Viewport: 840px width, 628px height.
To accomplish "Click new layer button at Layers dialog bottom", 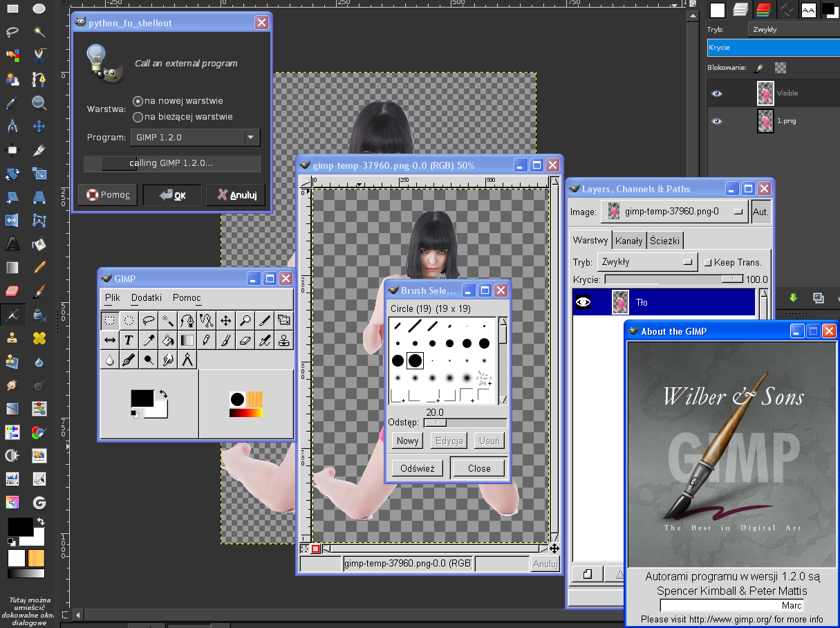I will coord(588,574).
